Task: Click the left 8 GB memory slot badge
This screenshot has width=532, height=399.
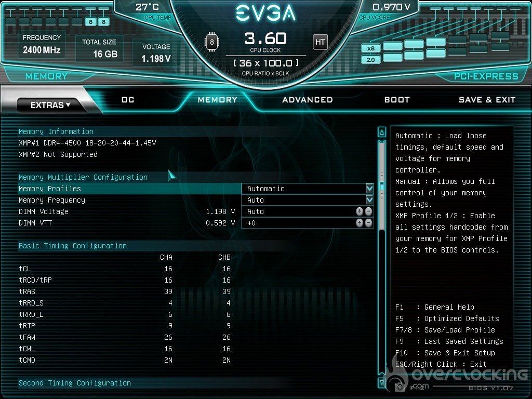Action: 90,22
